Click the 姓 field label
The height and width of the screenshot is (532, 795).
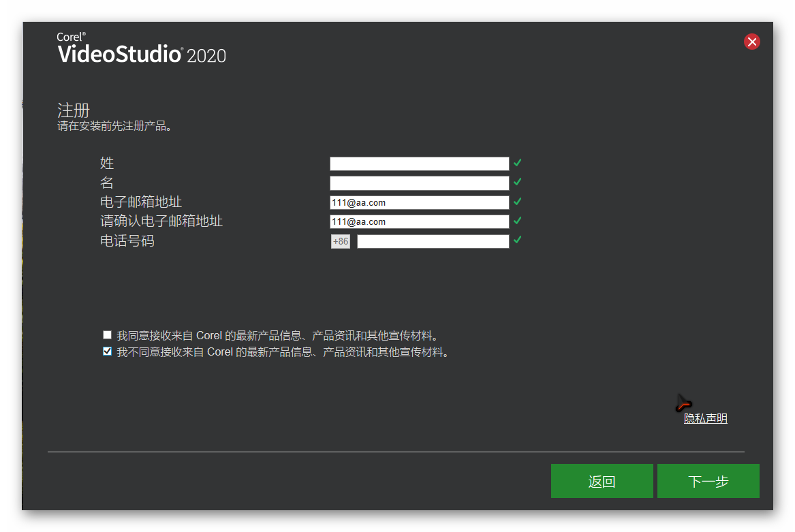pos(107,163)
